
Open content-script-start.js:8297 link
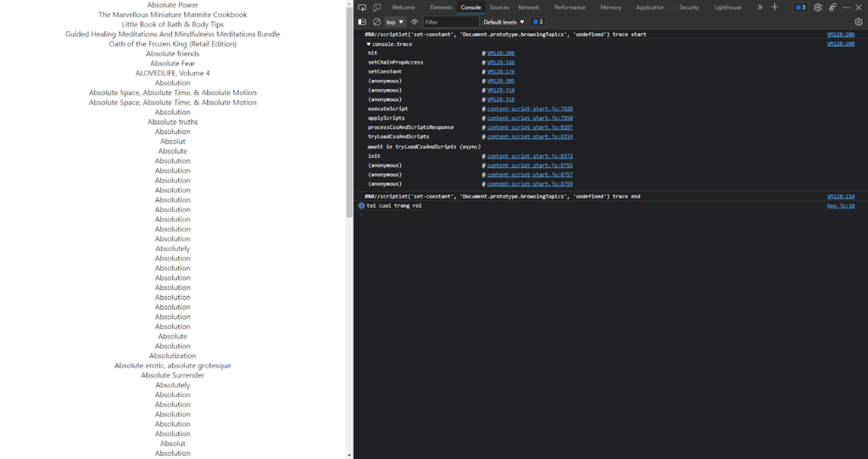530,127
